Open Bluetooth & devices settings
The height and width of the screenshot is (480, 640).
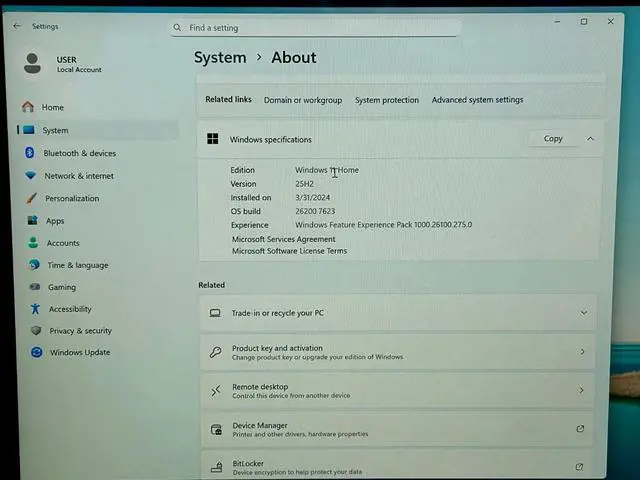click(x=79, y=153)
